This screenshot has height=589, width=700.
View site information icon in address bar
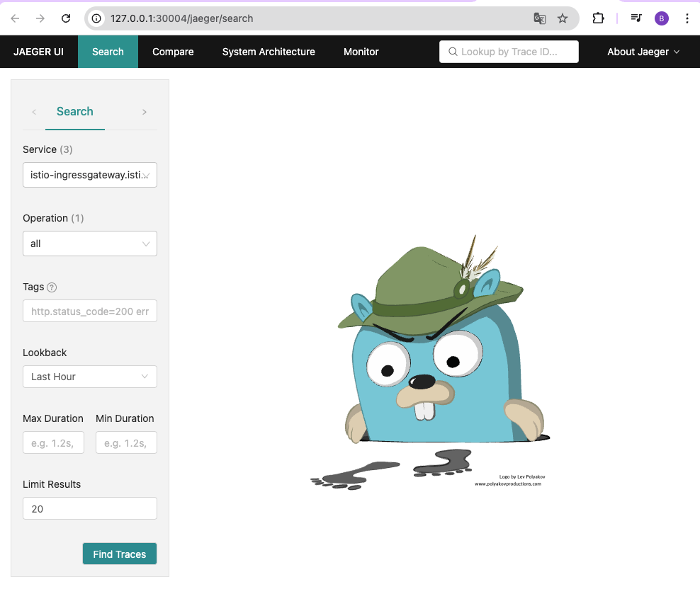click(96, 18)
